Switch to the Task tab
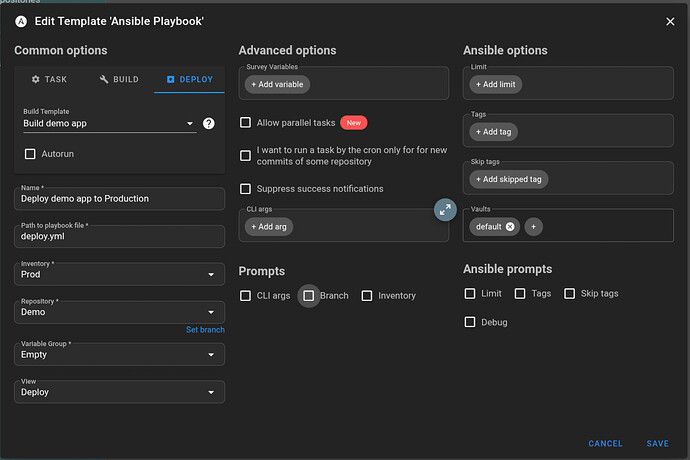690x460 pixels. (x=49, y=79)
